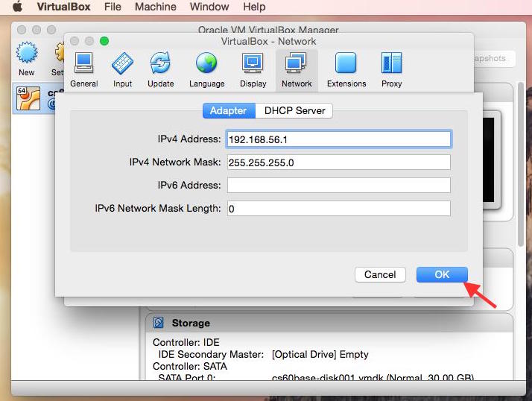Switch to the DHCP Server tab

294,111
